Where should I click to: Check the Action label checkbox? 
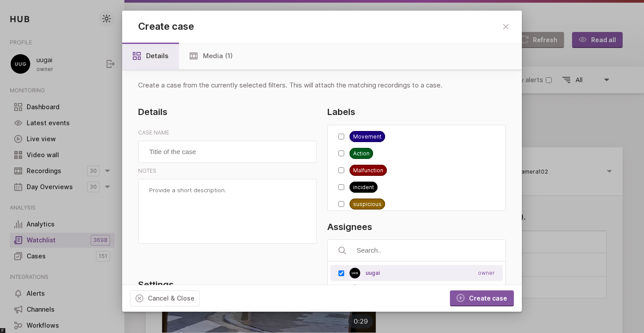(341, 154)
